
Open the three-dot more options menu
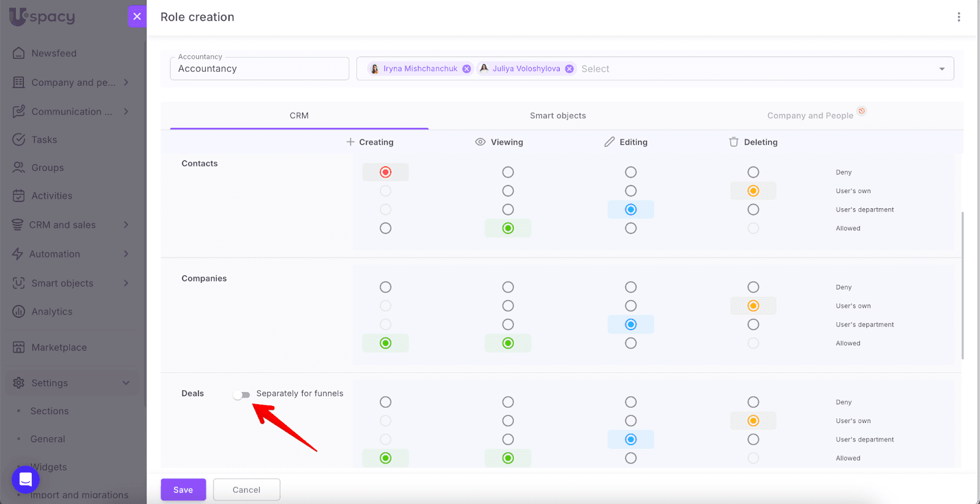coord(959,17)
